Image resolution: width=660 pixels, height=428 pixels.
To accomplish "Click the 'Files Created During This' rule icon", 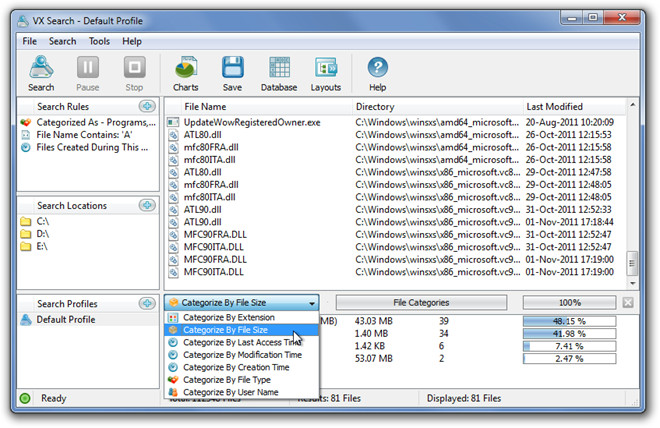I will (26, 147).
